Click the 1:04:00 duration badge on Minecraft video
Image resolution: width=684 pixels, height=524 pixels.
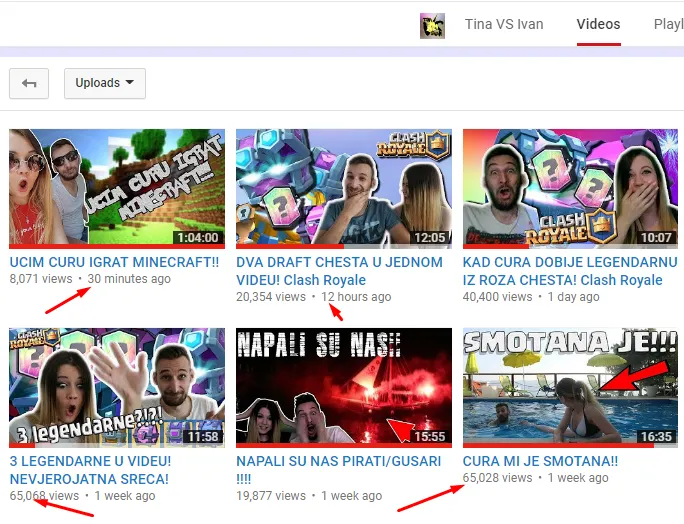(197, 238)
